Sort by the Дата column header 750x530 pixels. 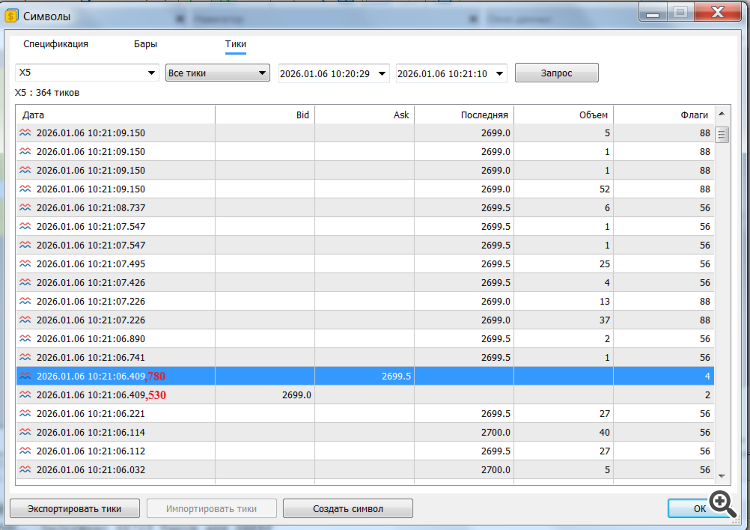pos(116,115)
